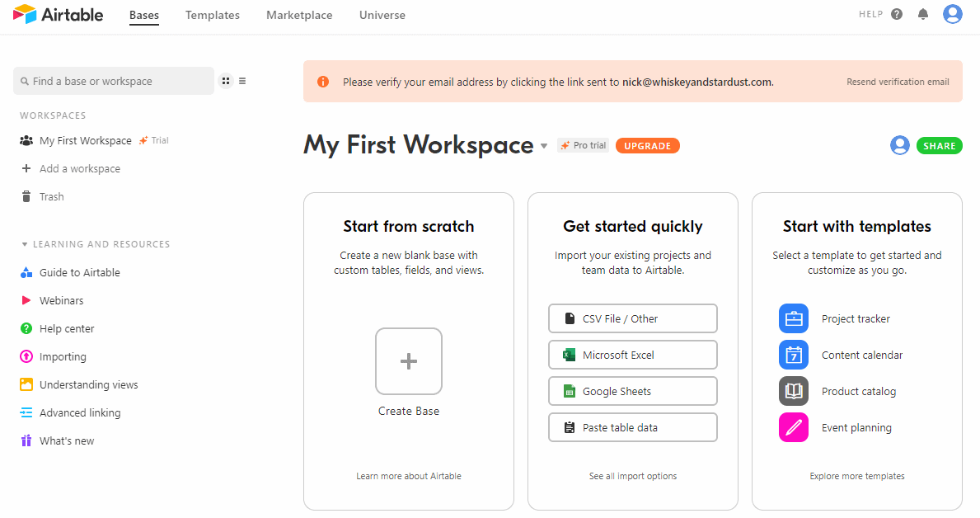Click the Event planning pencil icon
Image resolution: width=980 pixels, height=518 pixels.
[x=794, y=427]
